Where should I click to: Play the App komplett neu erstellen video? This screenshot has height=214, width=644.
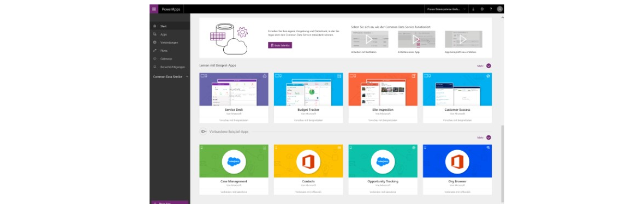(464, 39)
